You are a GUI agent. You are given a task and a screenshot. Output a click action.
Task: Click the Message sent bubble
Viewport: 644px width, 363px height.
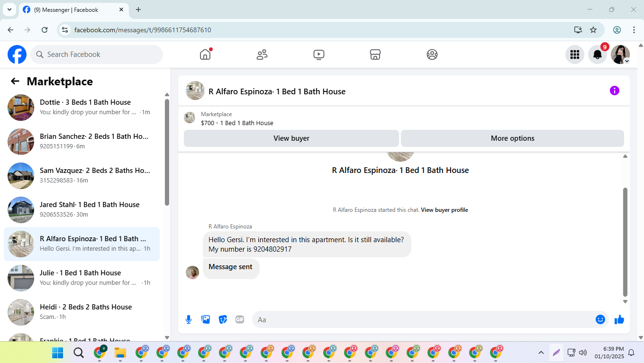tap(231, 268)
